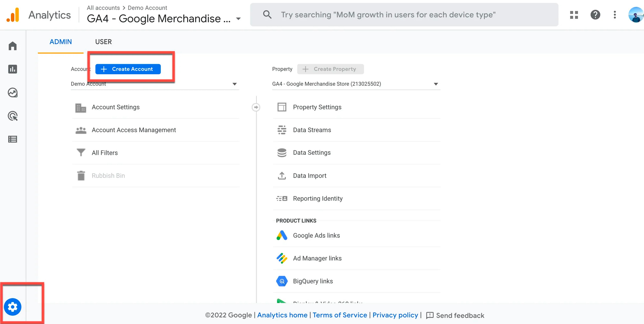Open account switcher arrow in header
The height and width of the screenshot is (324, 644).
[x=238, y=19]
